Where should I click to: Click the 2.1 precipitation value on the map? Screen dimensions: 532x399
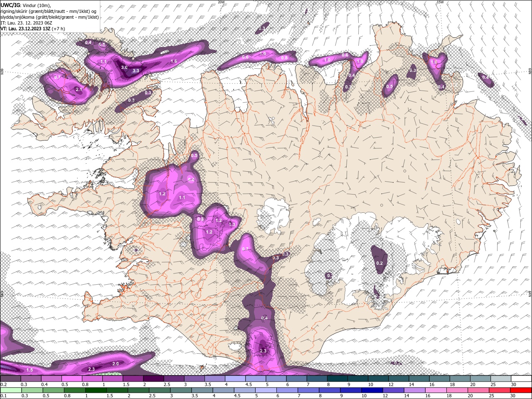click(79, 89)
